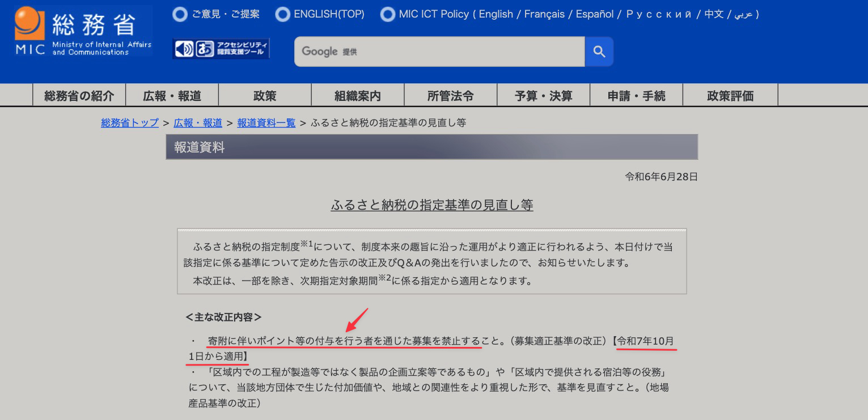Open the 政策 navigation menu

coord(265,96)
